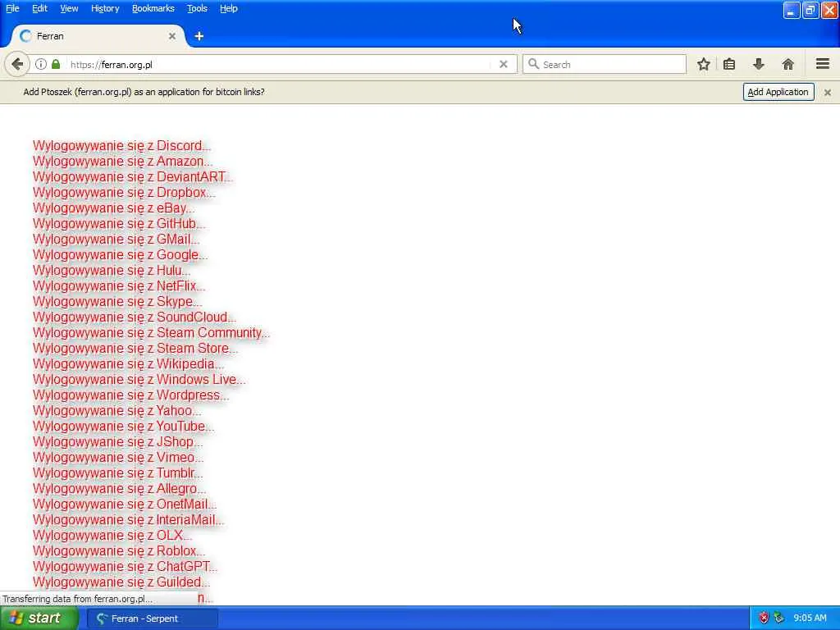This screenshot has height=630, width=840.
Task: Click 'Wylogowywanie się z Skype...' line
Action: pos(117,301)
